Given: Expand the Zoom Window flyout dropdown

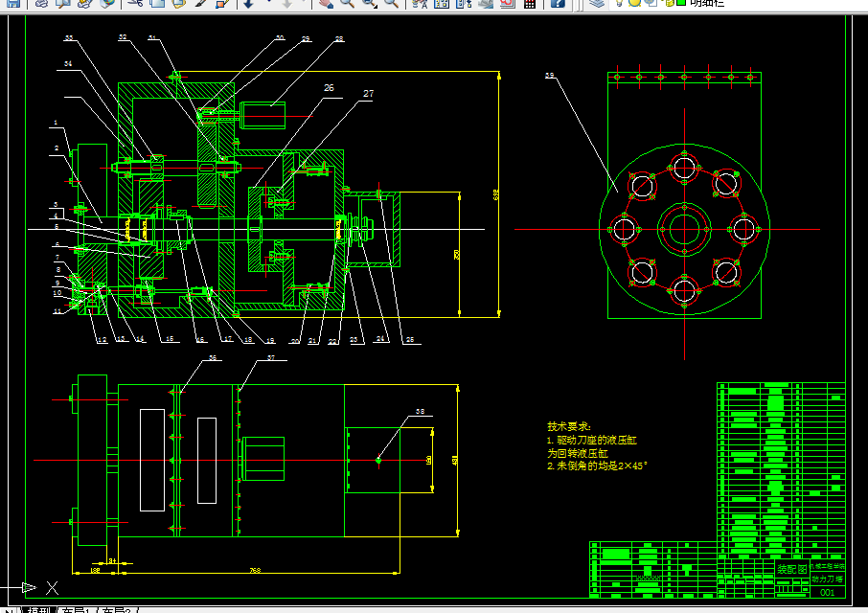Looking at the screenshot, I should pos(376,6).
